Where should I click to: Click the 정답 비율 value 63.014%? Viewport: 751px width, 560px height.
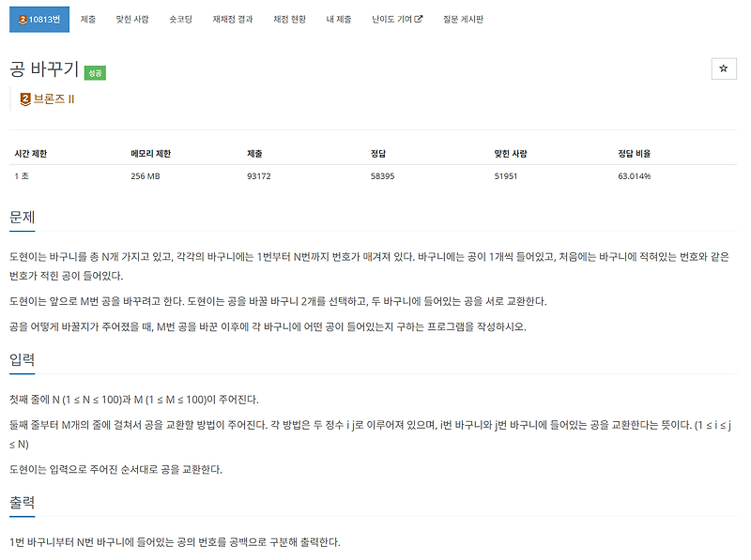635,174
